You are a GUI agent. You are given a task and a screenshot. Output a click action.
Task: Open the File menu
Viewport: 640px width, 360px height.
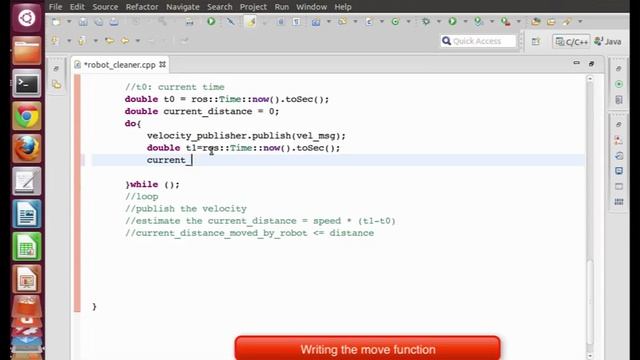(56, 7)
